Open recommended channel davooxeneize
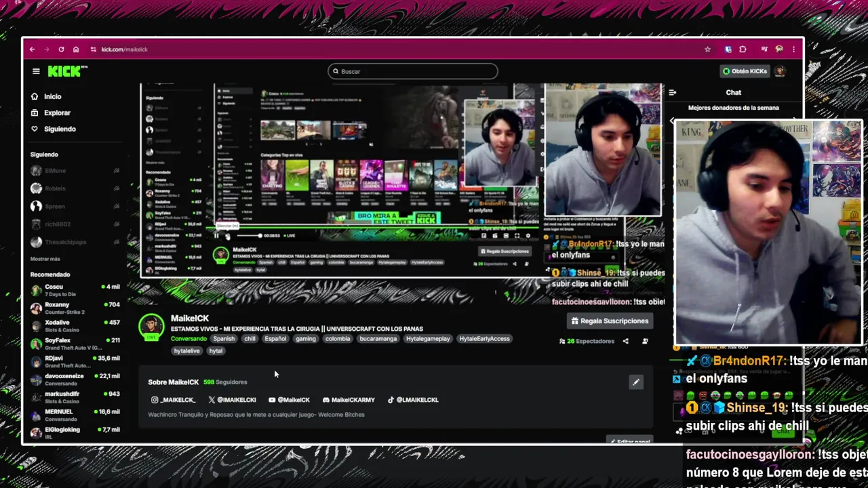The height and width of the screenshot is (488, 868). (x=75, y=379)
